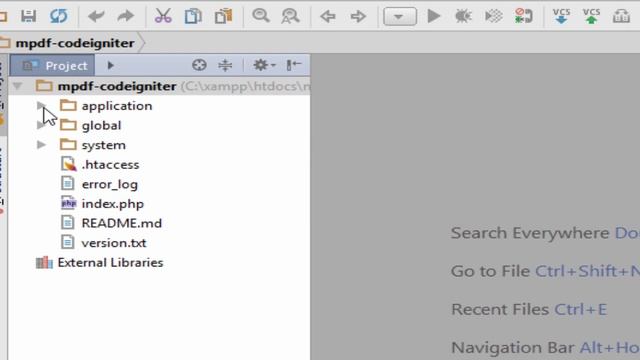640x360 pixels.
Task: Undo the last action using the toolbar
Action: point(96,16)
